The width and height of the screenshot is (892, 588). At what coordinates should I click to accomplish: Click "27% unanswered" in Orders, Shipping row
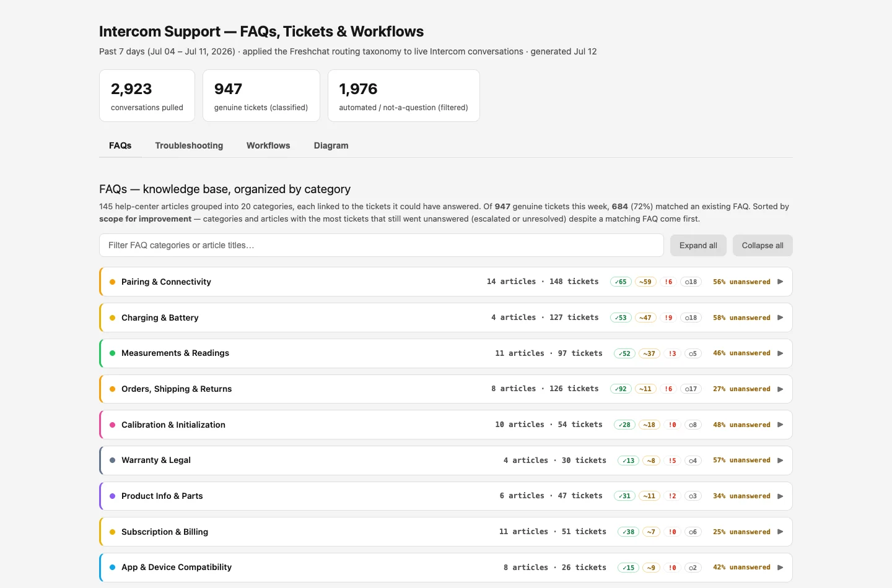click(741, 389)
